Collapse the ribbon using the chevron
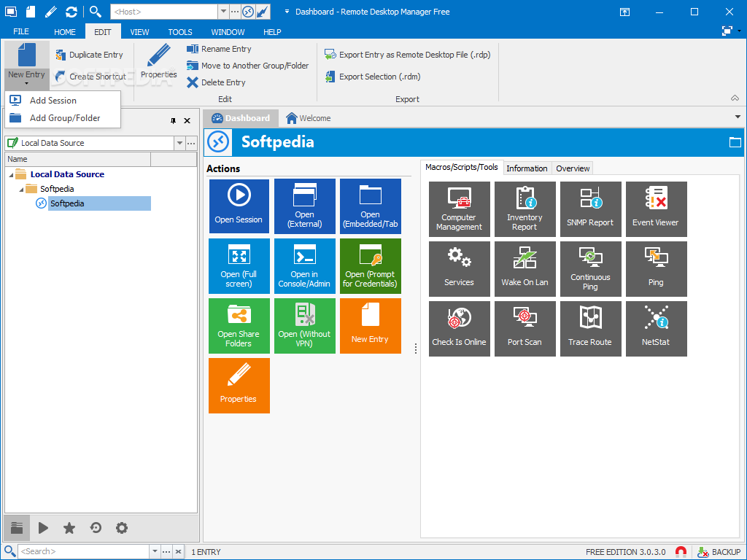The width and height of the screenshot is (747, 560). (735, 98)
